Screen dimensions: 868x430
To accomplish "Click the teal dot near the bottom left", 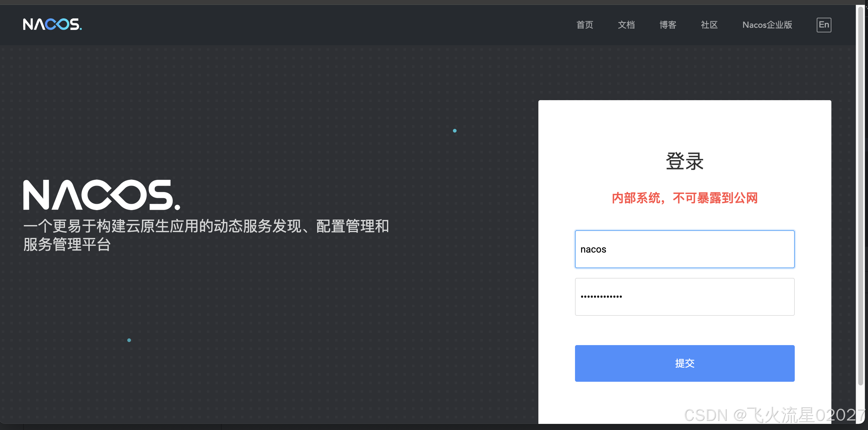I will [x=129, y=340].
